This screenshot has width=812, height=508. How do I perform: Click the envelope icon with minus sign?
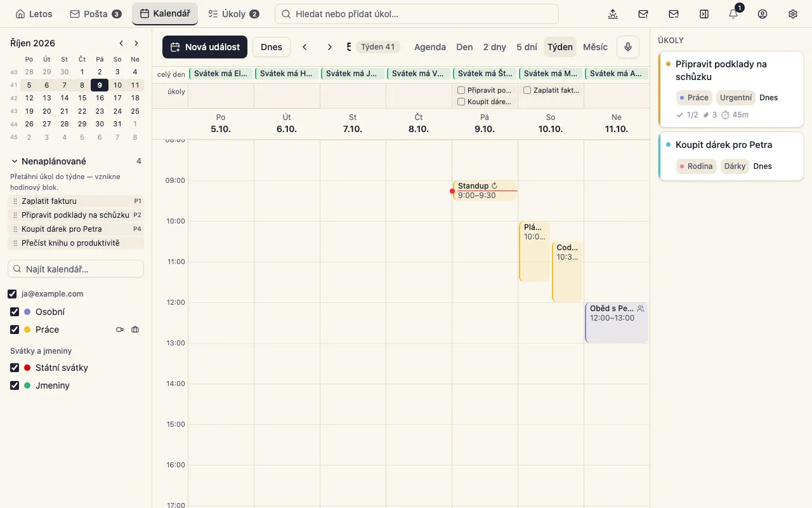(674, 14)
